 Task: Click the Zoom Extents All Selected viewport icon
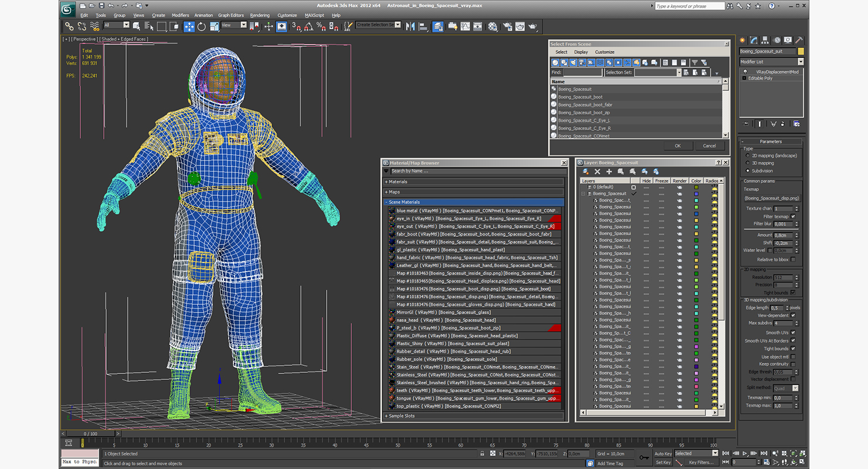(803, 453)
